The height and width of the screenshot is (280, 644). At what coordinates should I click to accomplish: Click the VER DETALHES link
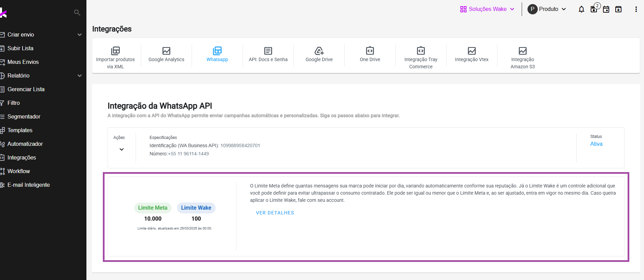coord(275,213)
